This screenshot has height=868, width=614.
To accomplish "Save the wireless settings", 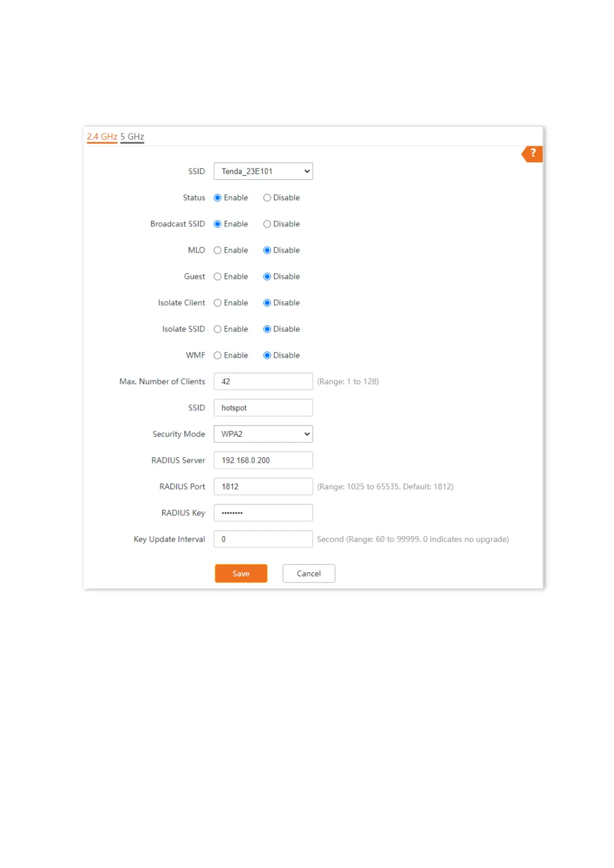I will (x=241, y=574).
